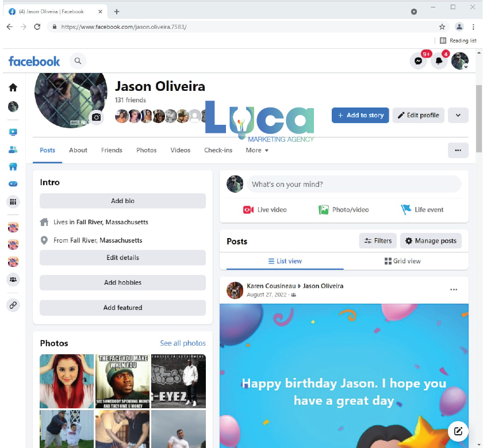Click Add hobbies button
483x448 pixels.
(122, 282)
